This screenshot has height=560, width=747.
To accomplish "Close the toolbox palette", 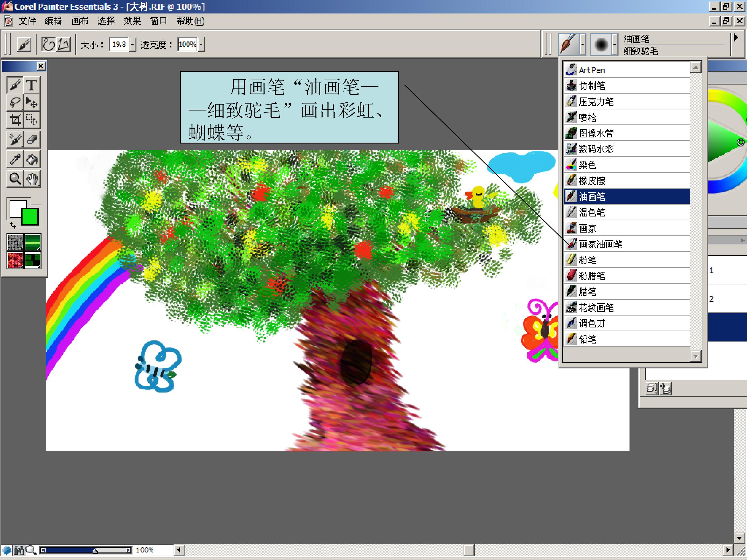I will [x=41, y=66].
